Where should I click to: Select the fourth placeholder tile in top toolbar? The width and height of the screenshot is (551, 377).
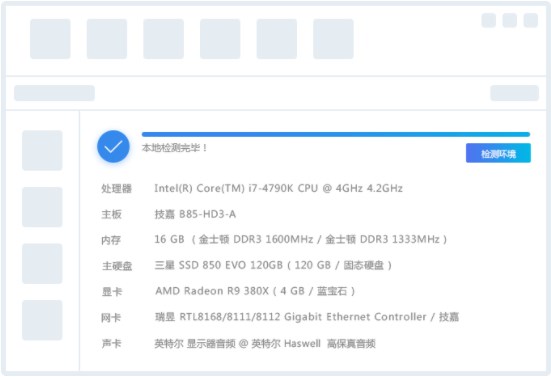coord(220,39)
